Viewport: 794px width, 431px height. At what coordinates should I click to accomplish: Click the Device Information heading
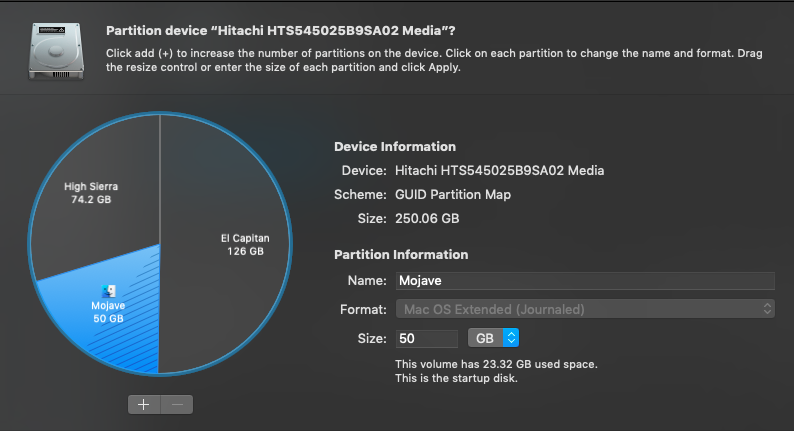pos(395,147)
